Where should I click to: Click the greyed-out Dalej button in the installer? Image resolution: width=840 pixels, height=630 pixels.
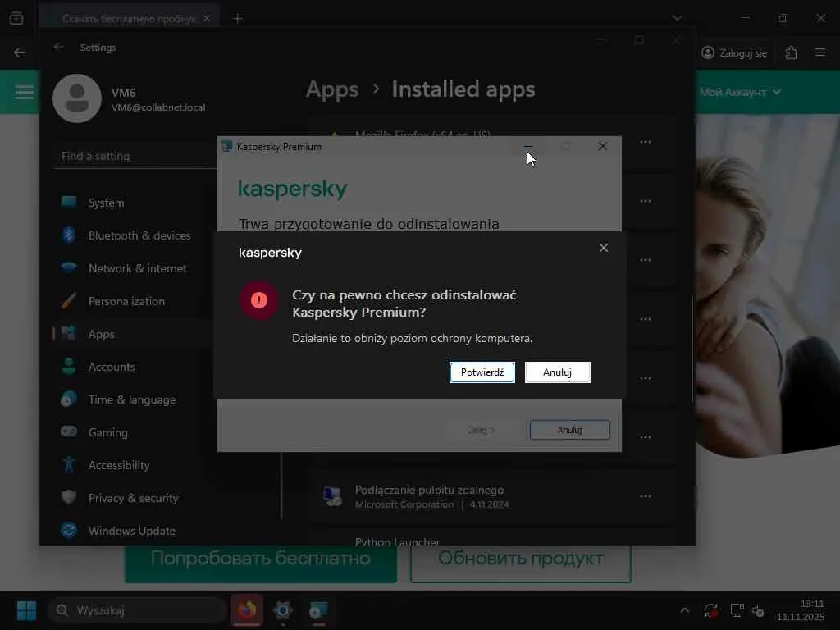(481, 430)
